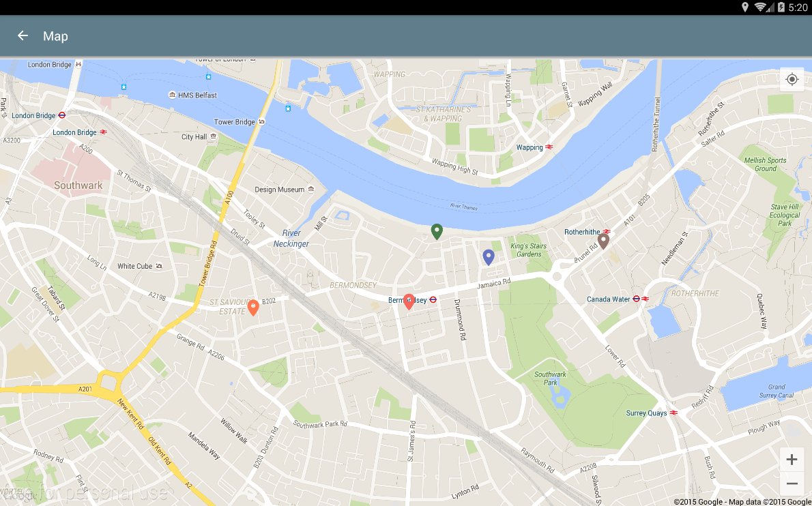The width and height of the screenshot is (812, 506).
Task: Tap the HMS Belfast museum icon
Action: 172,95
